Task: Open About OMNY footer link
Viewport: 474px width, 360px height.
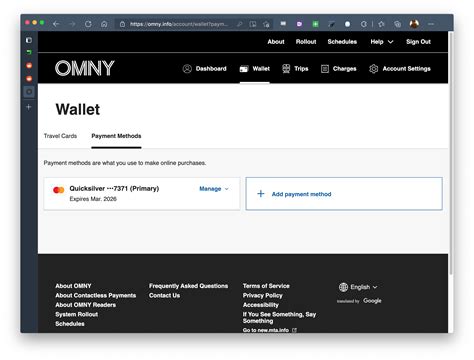Action: coord(73,286)
